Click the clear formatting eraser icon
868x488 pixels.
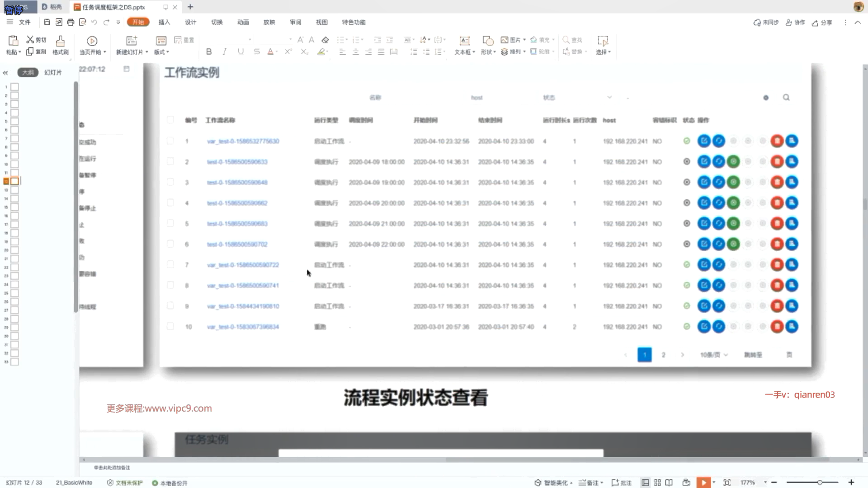click(325, 40)
